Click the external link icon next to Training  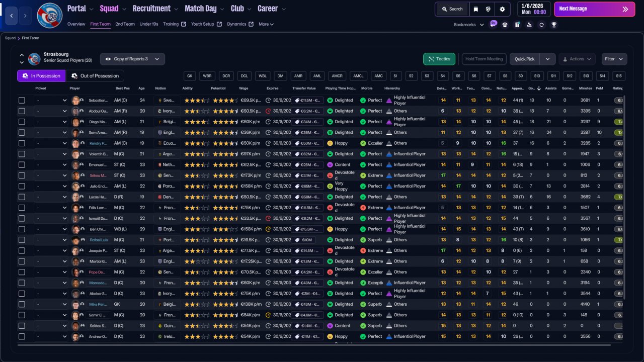[x=184, y=24]
